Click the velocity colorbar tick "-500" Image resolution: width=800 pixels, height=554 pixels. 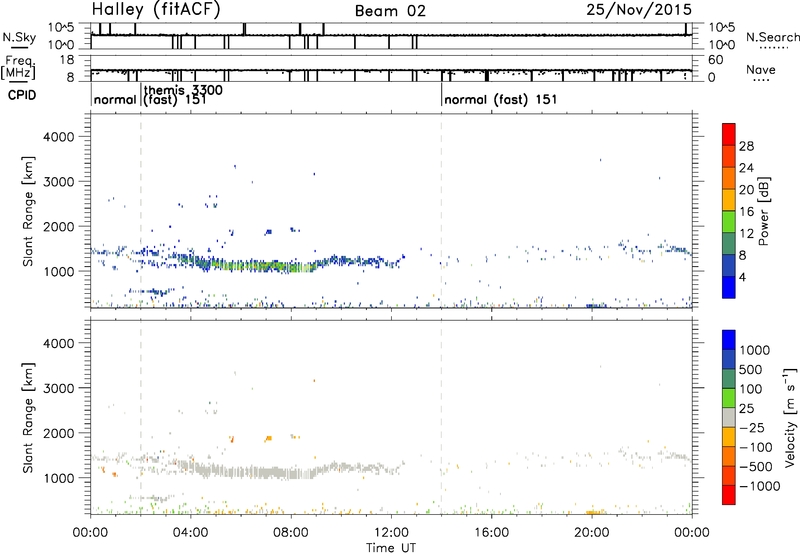pos(756,467)
